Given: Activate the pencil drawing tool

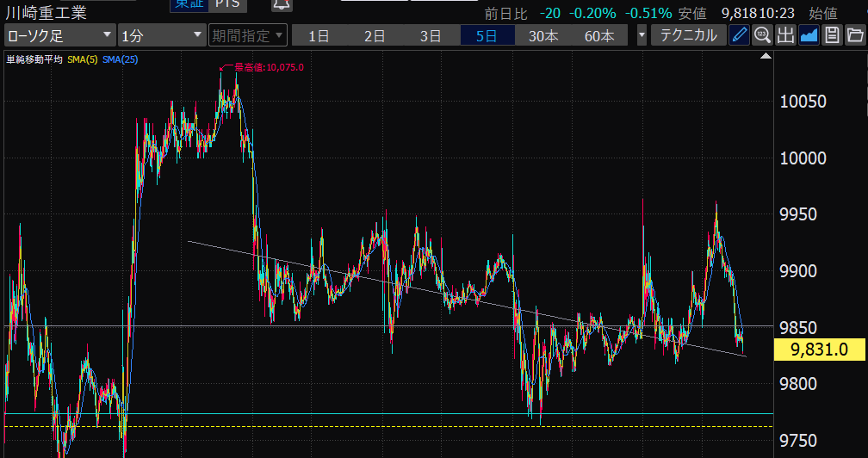Looking at the screenshot, I should [739, 35].
